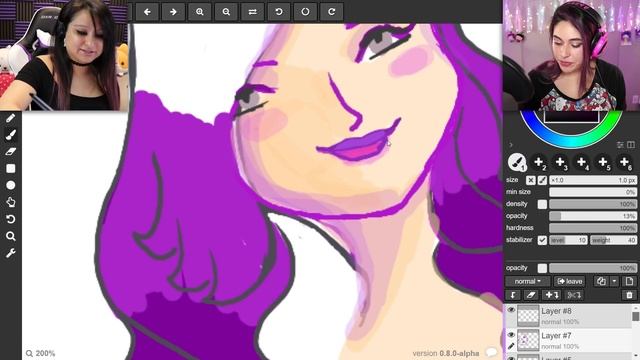Add brush preset in slot 3
This screenshot has height=360, width=640.
point(560,162)
